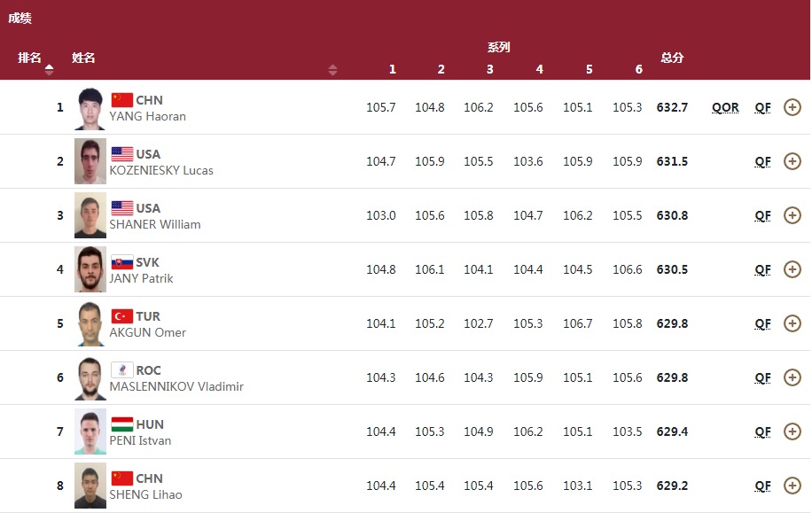Click the 排名 column header
Image resolution: width=812 pixels, height=513 pixels.
29,58
